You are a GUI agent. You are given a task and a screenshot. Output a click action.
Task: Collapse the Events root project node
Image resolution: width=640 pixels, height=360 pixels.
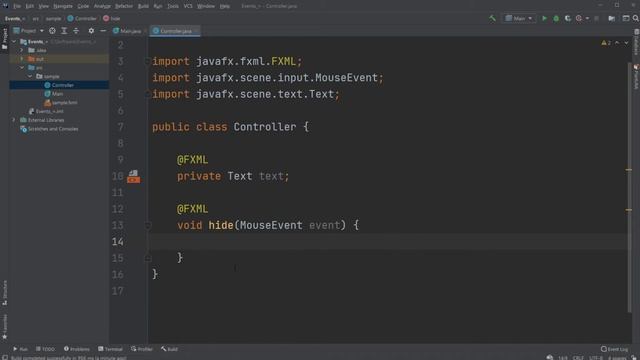[x=14, y=42]
